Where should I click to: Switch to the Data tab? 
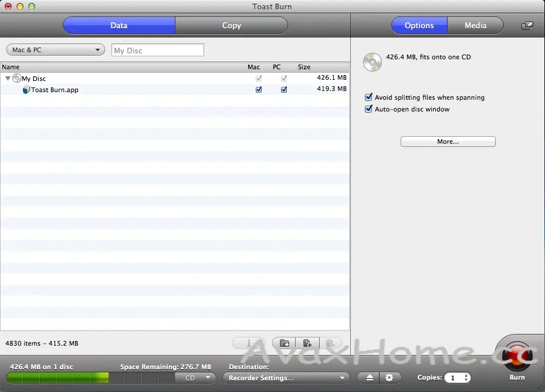[x=119, y=25]
